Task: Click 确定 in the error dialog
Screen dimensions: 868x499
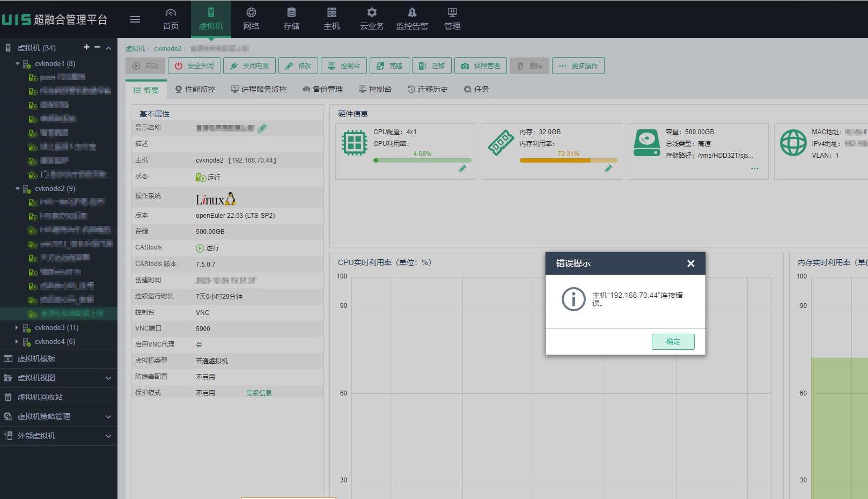Action: [x=673, y=342]
